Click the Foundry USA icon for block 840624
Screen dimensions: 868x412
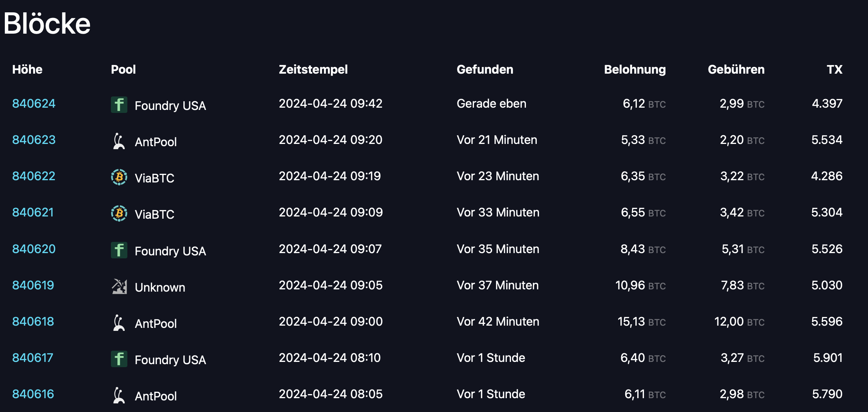(119, 105)
